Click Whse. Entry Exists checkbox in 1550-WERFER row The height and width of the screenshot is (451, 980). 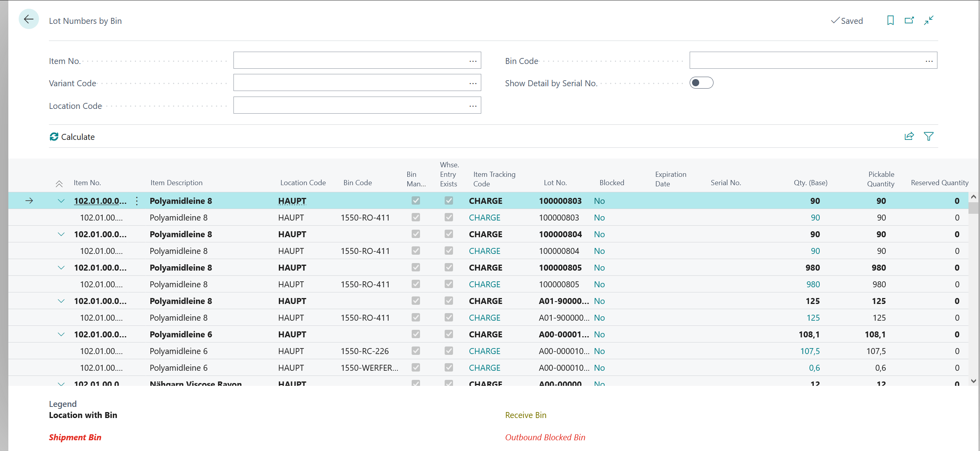(449, 368)
